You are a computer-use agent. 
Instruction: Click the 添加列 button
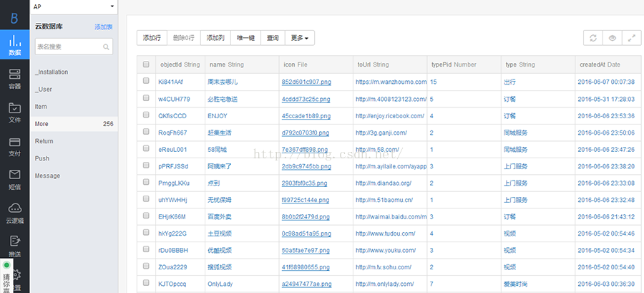point(215,38)
